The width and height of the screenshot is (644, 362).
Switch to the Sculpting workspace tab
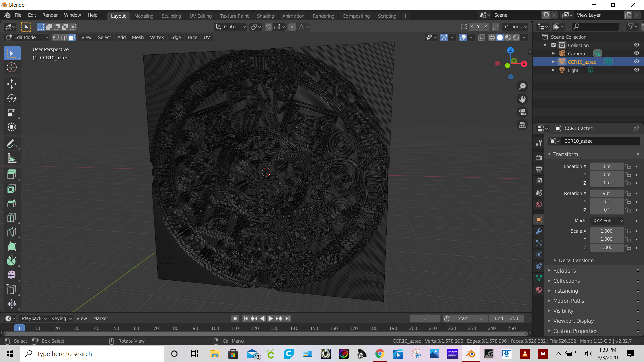(171, 16)
